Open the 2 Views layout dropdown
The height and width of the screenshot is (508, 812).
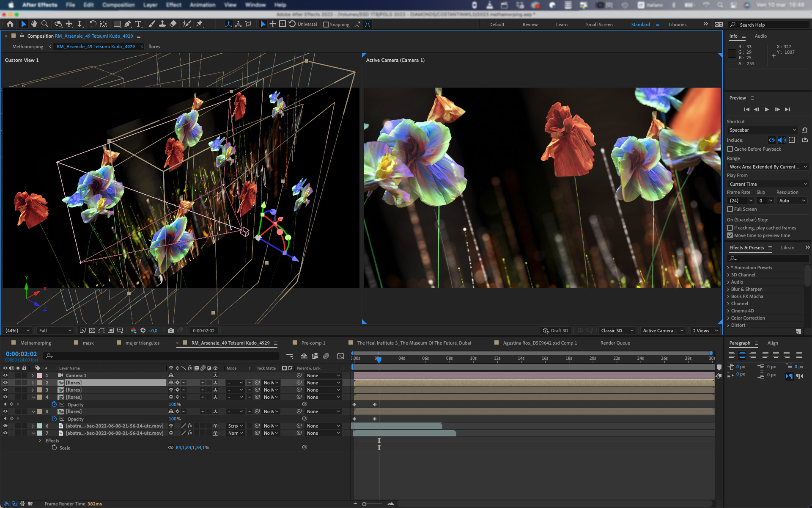[705, 331]
